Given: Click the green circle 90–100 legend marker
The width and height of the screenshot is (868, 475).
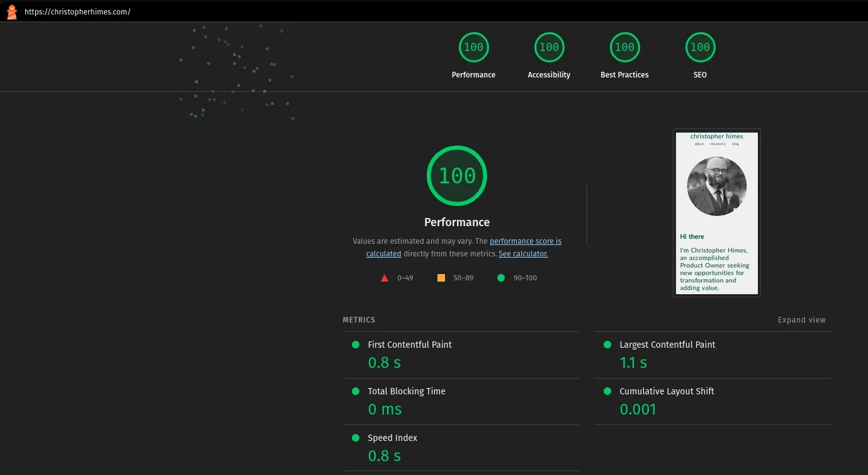Looking at the screenshot, I should pyautogui.click(x=501, y=277).
